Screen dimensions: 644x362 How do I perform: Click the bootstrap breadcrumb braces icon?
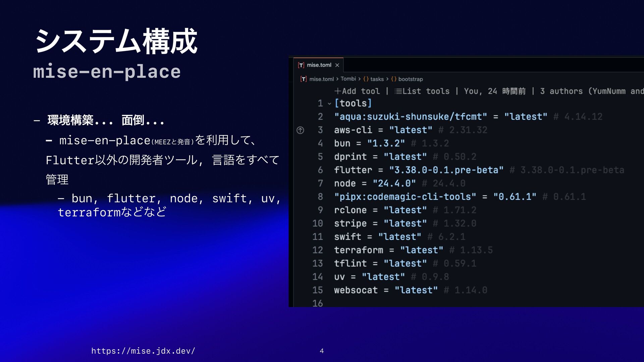click(x=394, y=79)
